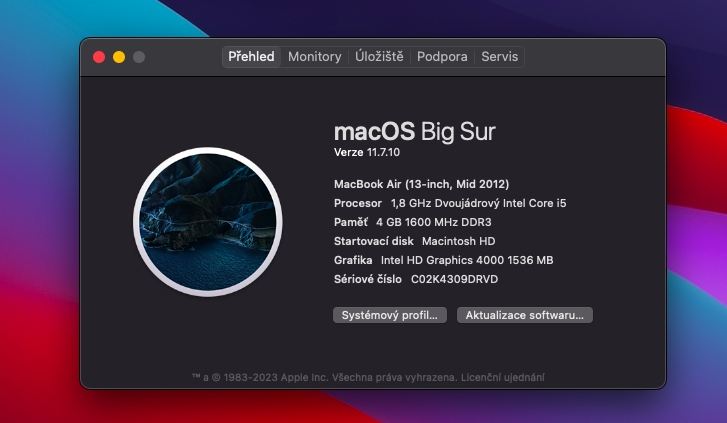The height and width of the screenshot is (423, 727).
Task: Click the macOS Big Sur heading
Action: [x=414, y=131]
